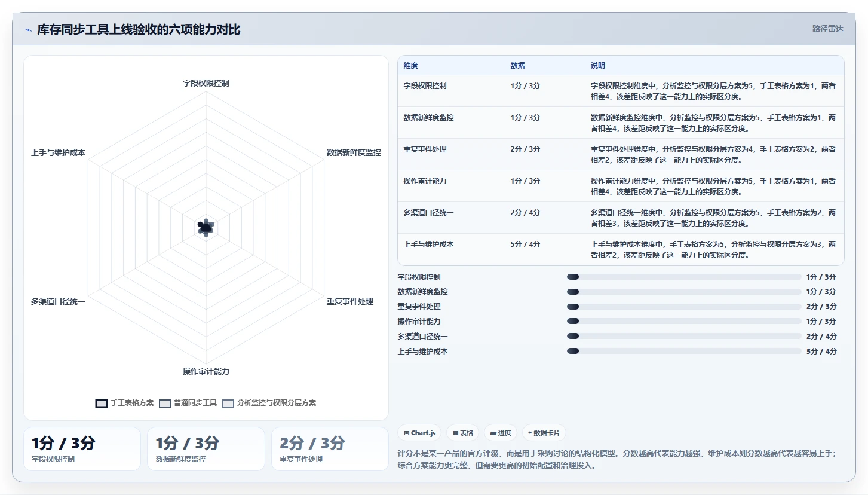
Task: Click the Chart.js chip
Action: click(419, 433)
